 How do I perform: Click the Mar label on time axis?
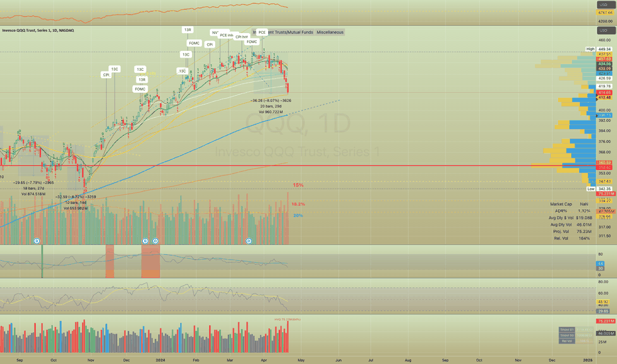[230, 360]
